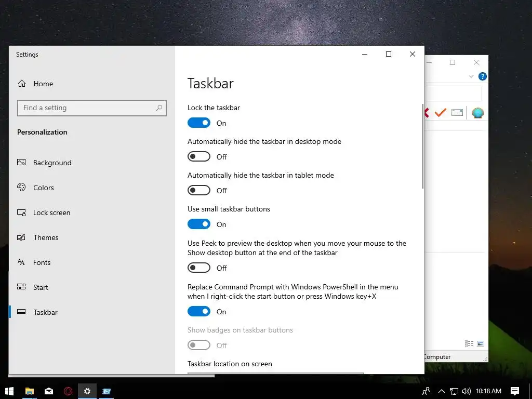Maximize the Settings window
The height and width of the screenshot is (399, 532).
[x=389, y=54]
